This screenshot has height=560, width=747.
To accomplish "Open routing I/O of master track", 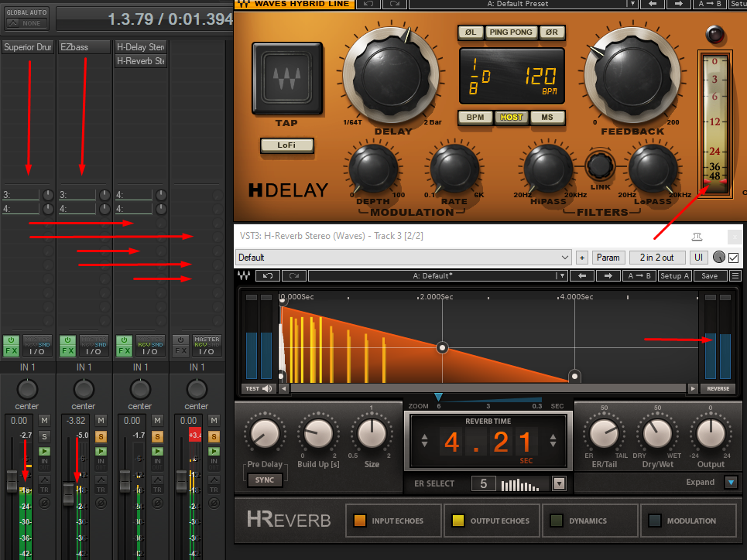I will pyautogui.click(x=206, y=347).
